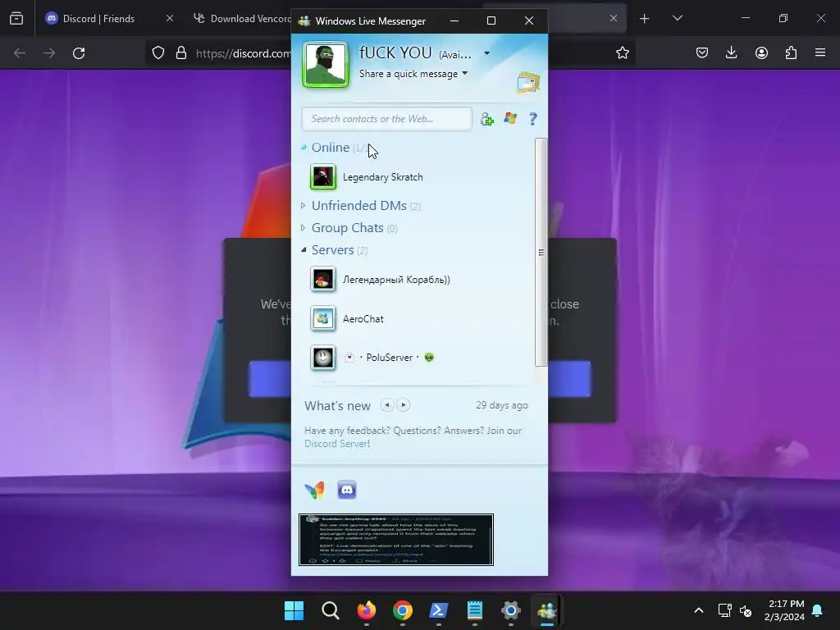840x630 pixels.
Task: Open the status dropdown arrow beside the name
Action: coord(486,53)
